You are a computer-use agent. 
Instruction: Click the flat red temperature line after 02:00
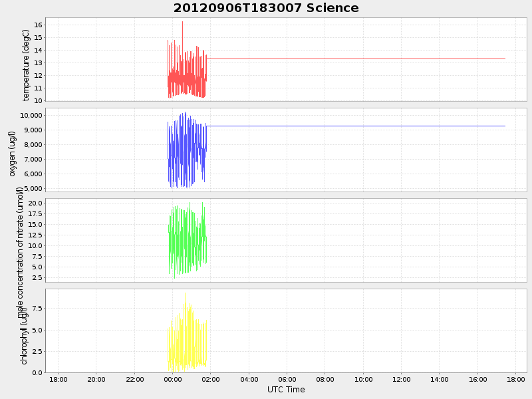coord(356,59)
